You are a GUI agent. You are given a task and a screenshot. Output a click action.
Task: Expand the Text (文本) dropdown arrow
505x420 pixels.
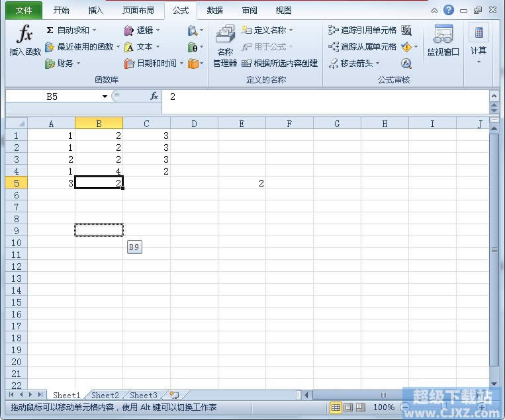158,47
